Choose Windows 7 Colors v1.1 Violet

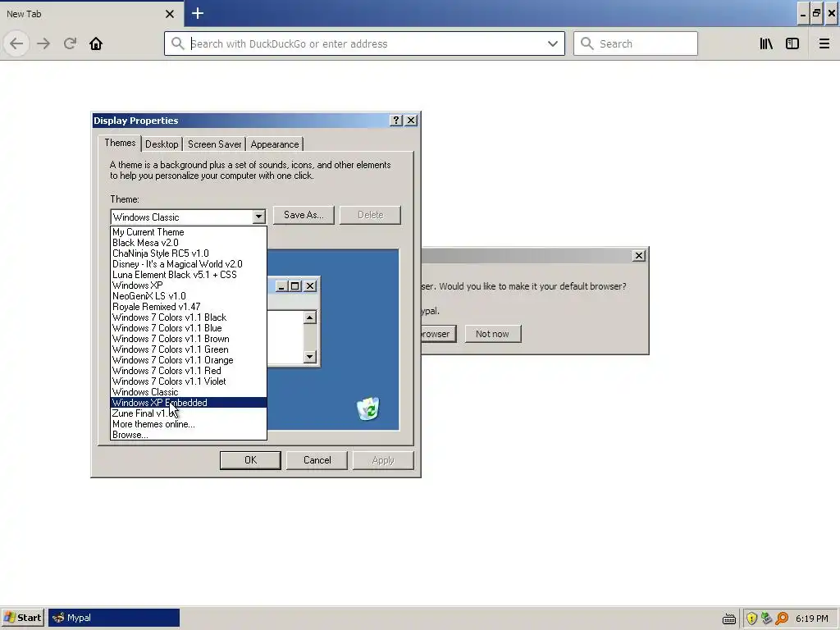pos(188,381)
